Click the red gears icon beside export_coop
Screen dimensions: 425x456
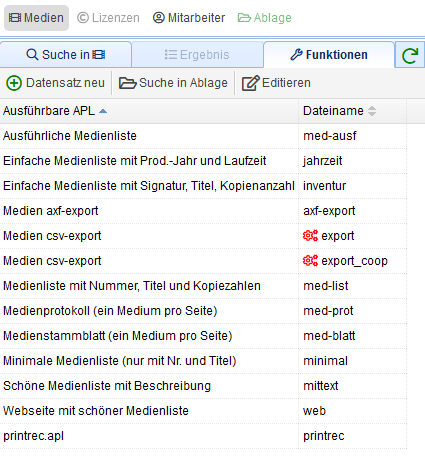point(310,261)
